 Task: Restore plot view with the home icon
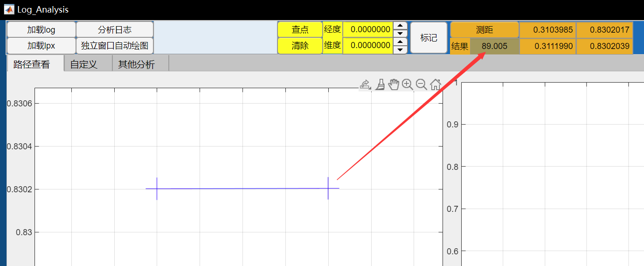coord(435,84)
